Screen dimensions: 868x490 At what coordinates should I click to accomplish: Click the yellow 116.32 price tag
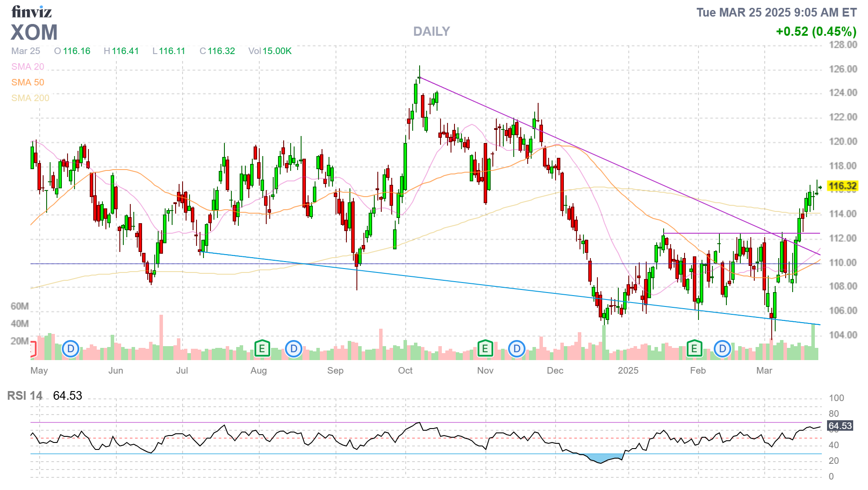[842, 186]
